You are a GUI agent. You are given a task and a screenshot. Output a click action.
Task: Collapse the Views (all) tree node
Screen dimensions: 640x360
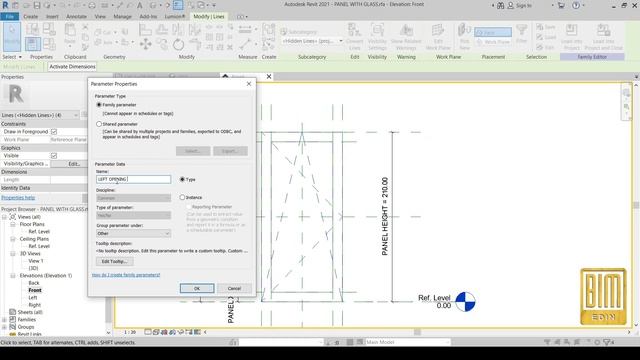tap(4, 217)
